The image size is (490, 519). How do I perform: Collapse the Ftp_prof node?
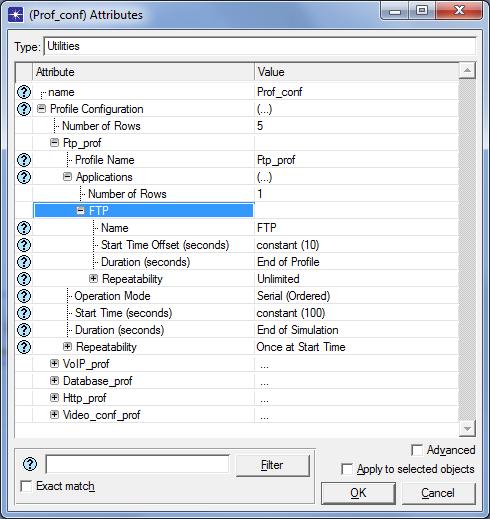coord(54,143)
